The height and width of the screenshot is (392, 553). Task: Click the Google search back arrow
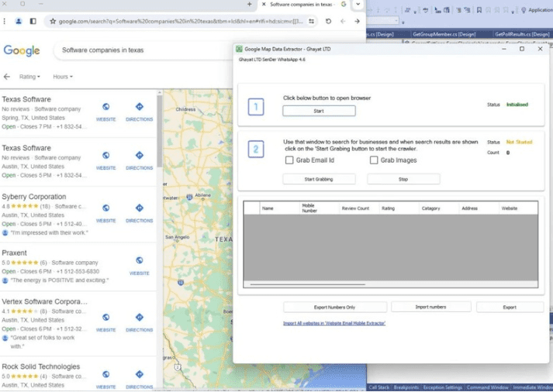[x=7, y=77]
